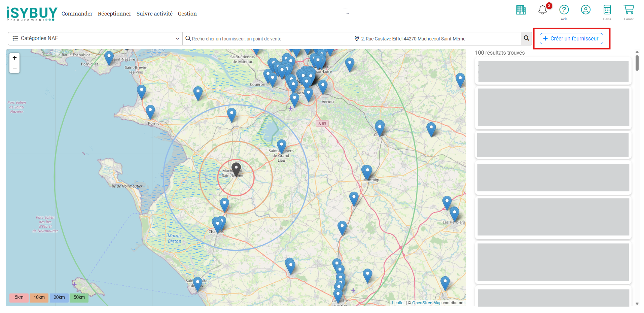Open the company building icon in header
The width and height of the screenshot is (644, 313).
click(521, 10)
